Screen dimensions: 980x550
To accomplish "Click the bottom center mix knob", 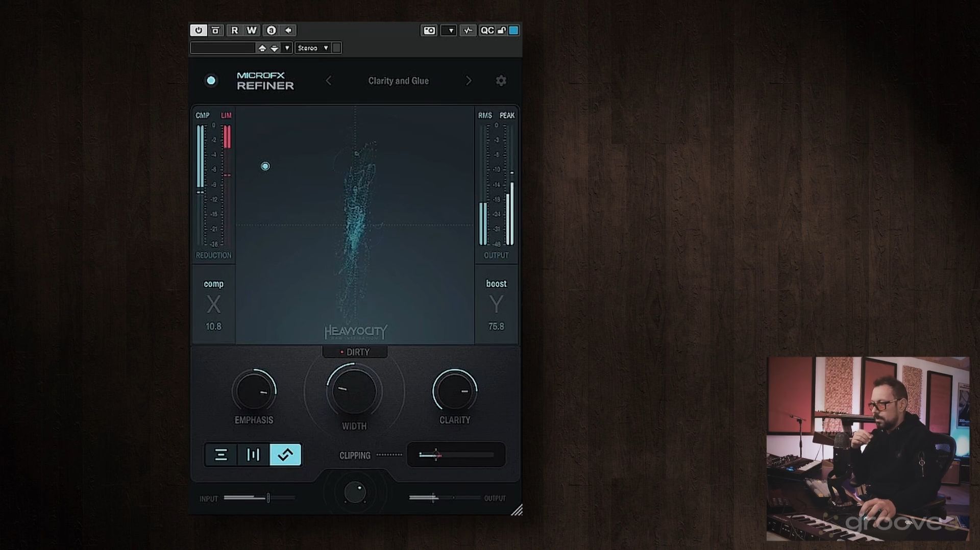I will pyautogui.click(x=355, y=493).
